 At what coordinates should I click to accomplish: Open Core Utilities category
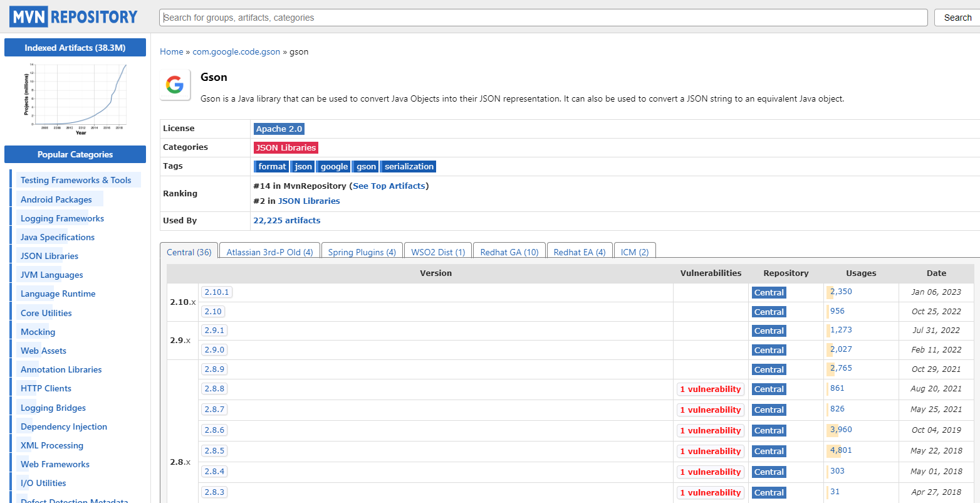(46, 313)
